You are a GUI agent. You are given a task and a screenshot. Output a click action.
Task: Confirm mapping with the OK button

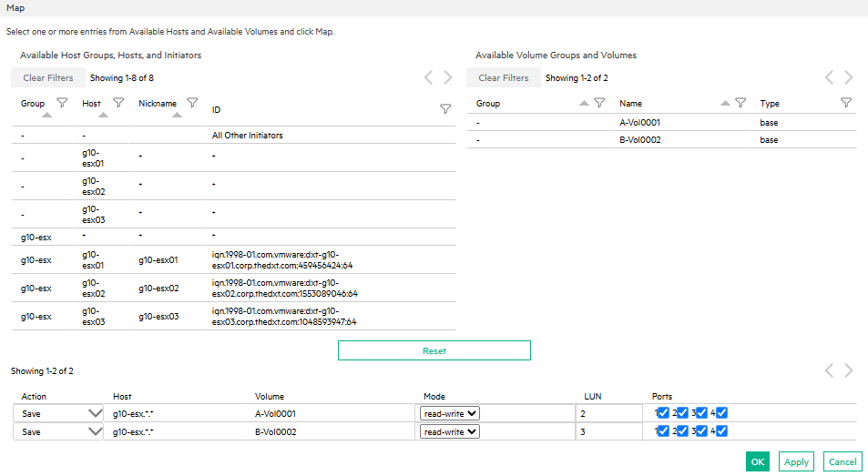click(757, 461)
